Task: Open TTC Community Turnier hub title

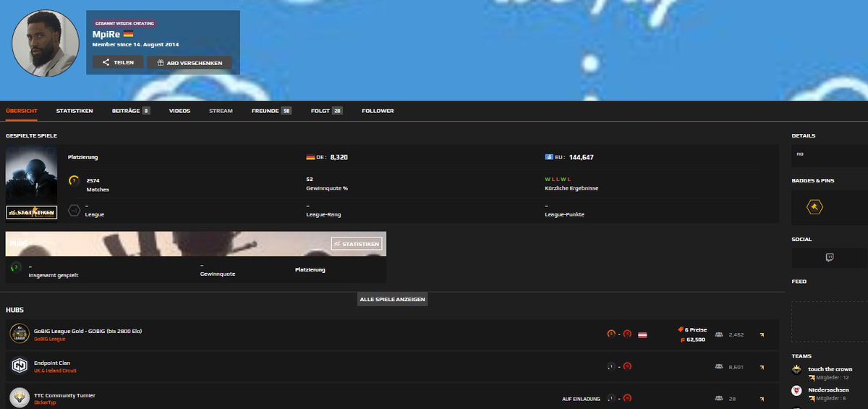Action: pos(64,395)
